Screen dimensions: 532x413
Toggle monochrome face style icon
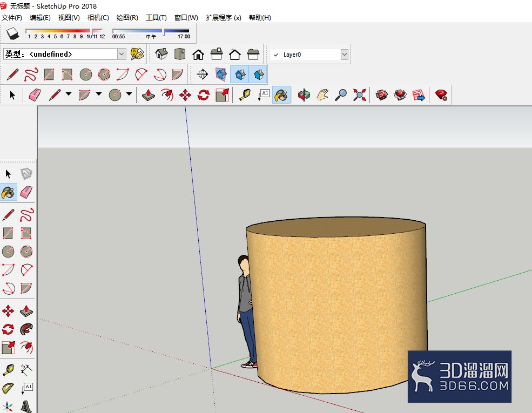tap(258, 75)
